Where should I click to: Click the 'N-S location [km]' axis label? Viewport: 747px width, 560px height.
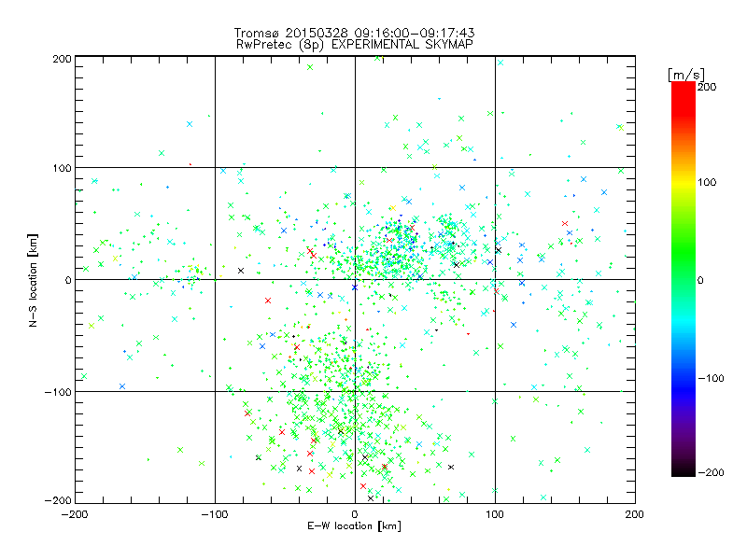(33, 281)
